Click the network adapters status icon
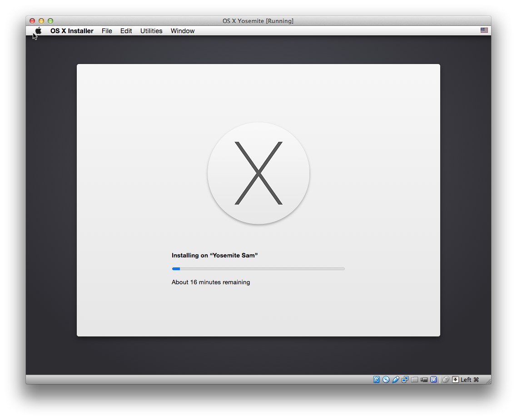The image size is (517, 420). 405,380
